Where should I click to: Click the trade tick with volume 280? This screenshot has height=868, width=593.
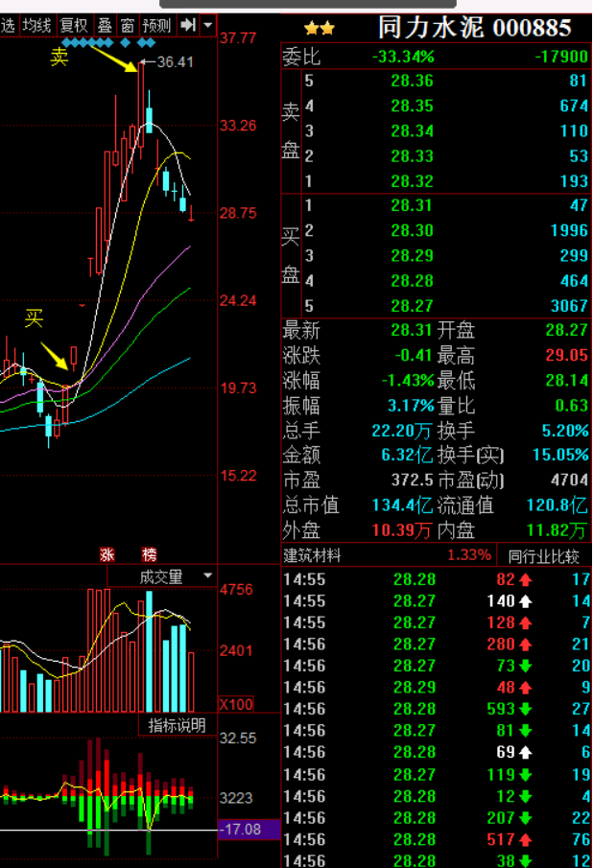pyautogui.click(x=437, y=644)
